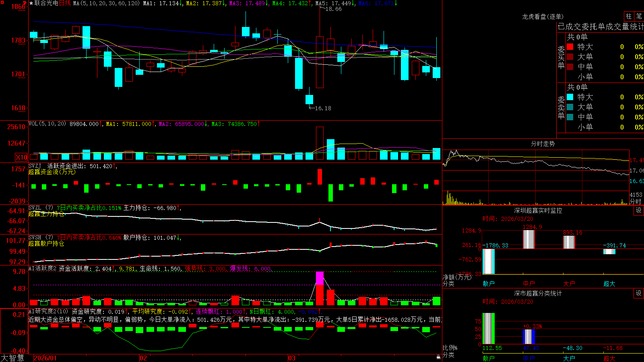Image resolution: width=644 pixels, height=362 pixels.
Task: Click the 中户 bar valued 1284.9
Action: [x=528, y=239]
